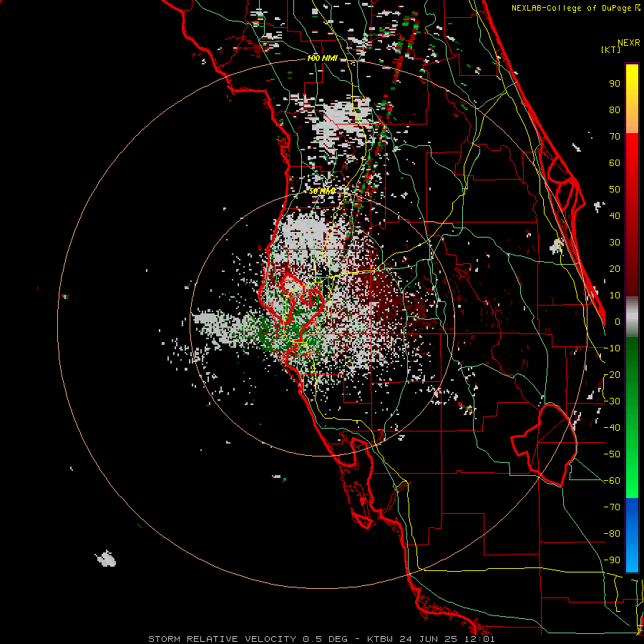This screenshot has width=644, height=644.
Task: Click the STORM RELATIVE VELOCITY caption text
Action: coord(222,639)
